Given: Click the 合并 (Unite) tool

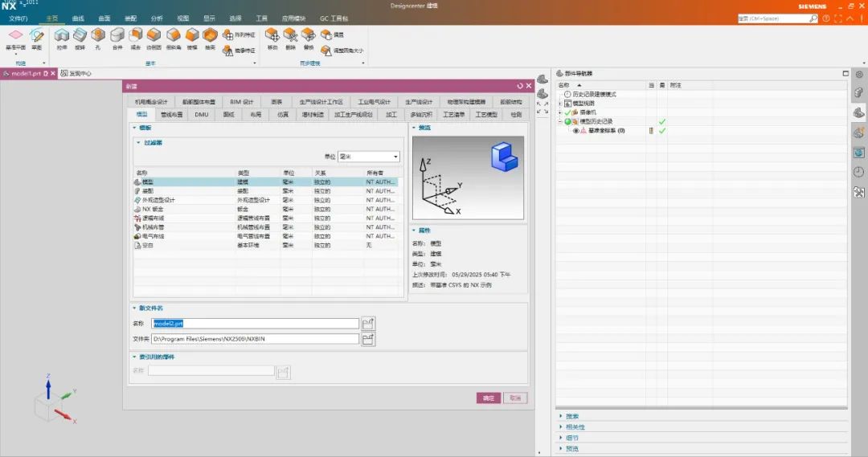Looking at the screenshot, I should (x=117, y=39).
